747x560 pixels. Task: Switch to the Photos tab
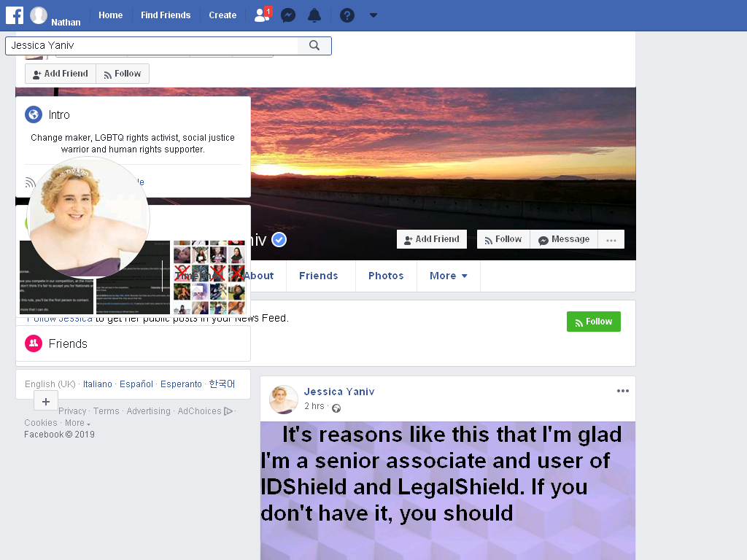(x=386, y=276)
